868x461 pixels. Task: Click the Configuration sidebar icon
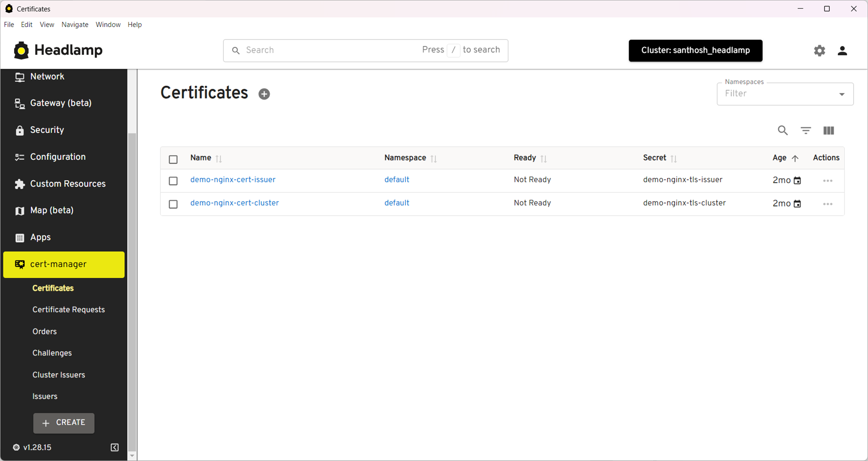tap(19, 157)
